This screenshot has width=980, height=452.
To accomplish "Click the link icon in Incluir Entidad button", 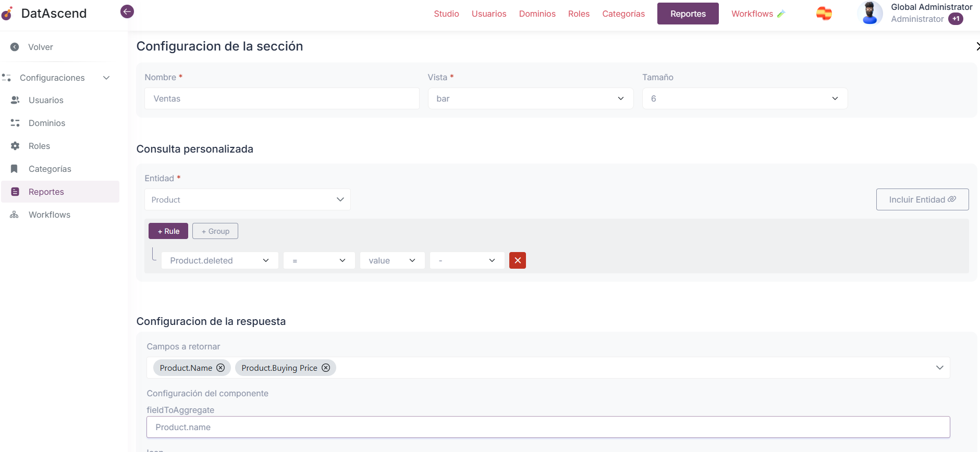I will [952, 199].
